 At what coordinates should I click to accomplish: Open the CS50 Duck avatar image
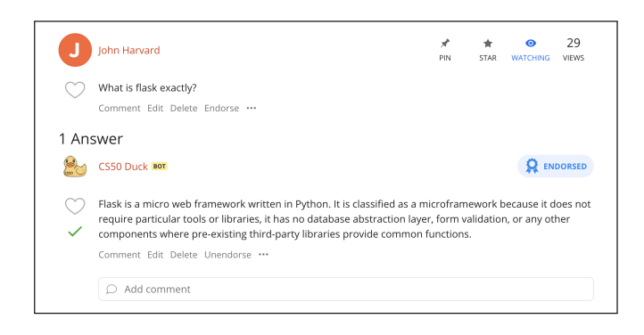click(x=75, y=167)
